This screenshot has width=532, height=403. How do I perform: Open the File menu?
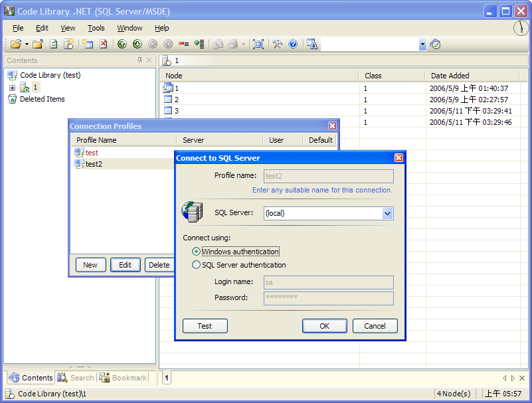18,28
